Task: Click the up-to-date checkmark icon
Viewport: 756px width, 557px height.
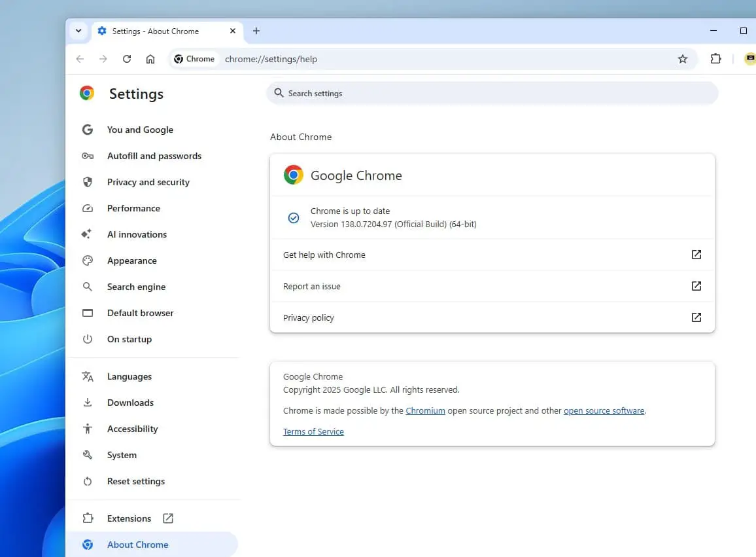Action: click(293, 218)
